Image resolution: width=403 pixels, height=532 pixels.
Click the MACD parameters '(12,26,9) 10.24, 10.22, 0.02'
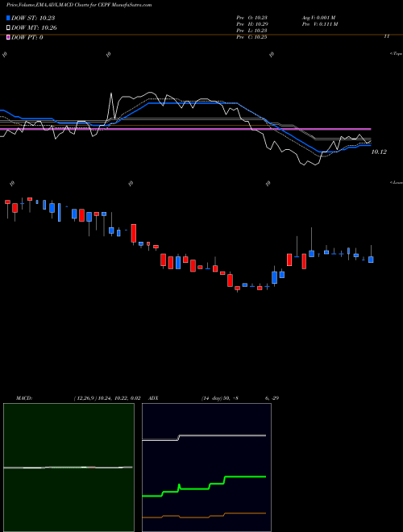(x=107, y=398)
